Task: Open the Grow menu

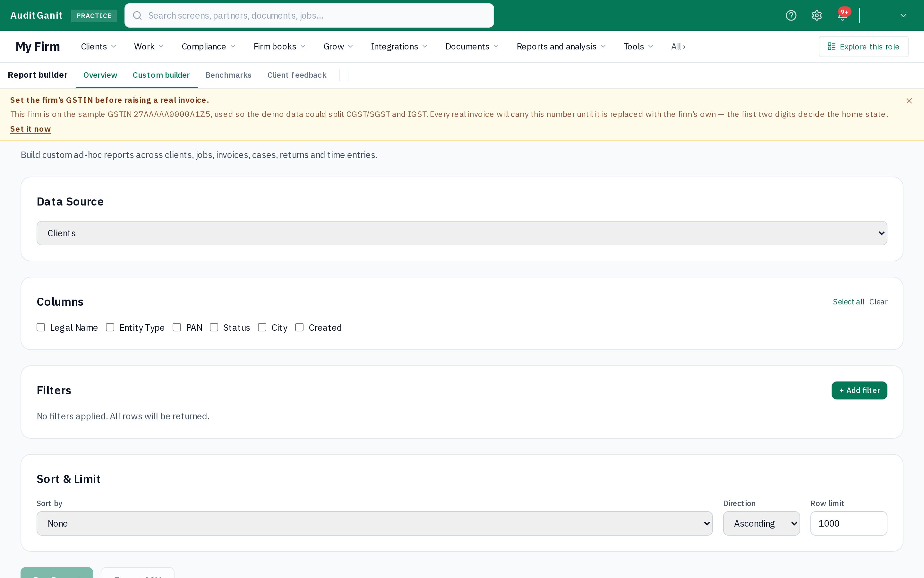Action: click(x=338, y=47)
